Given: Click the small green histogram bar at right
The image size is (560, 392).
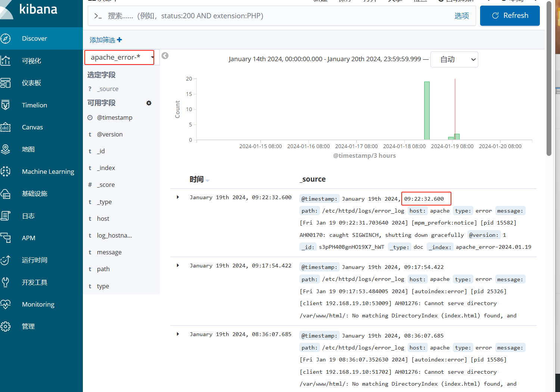Looking at the screenshot, I should coord(457,137).
